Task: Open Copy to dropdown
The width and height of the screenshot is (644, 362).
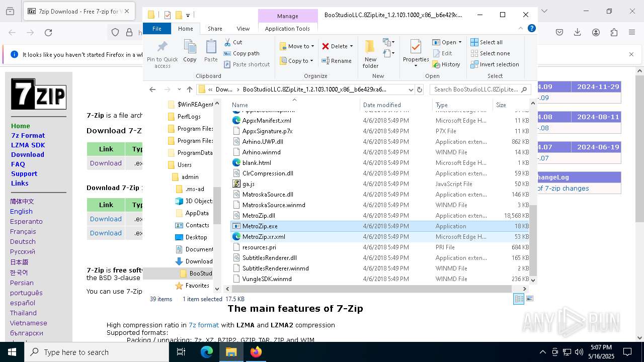Action: point(297,61)
